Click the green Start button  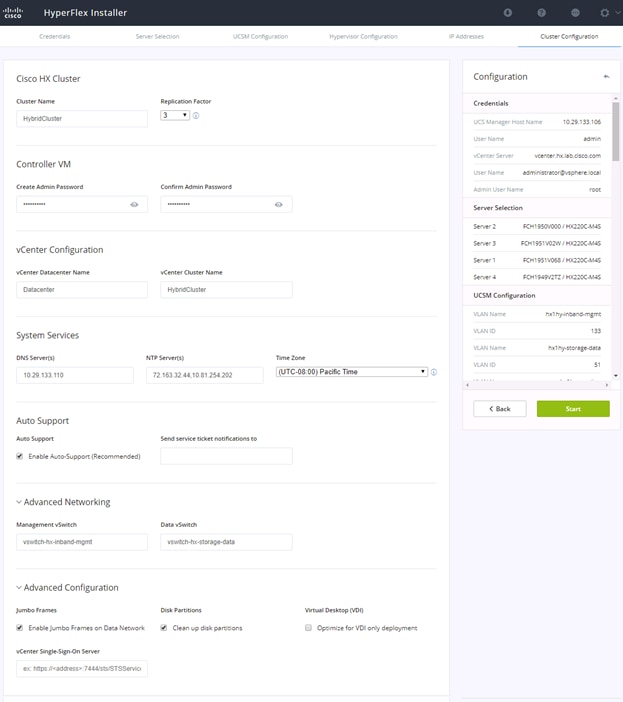click(x=573, y=409)
